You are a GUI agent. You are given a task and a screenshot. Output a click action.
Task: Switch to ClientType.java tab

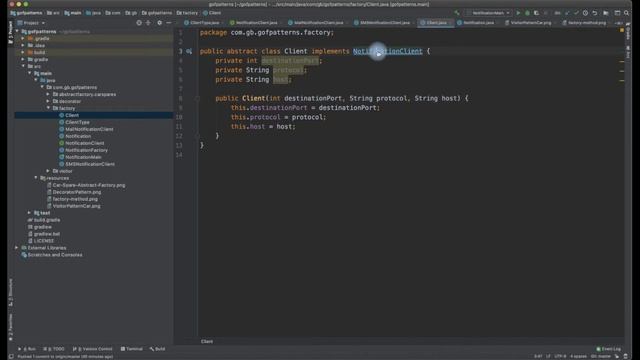[x=202, y=23]
